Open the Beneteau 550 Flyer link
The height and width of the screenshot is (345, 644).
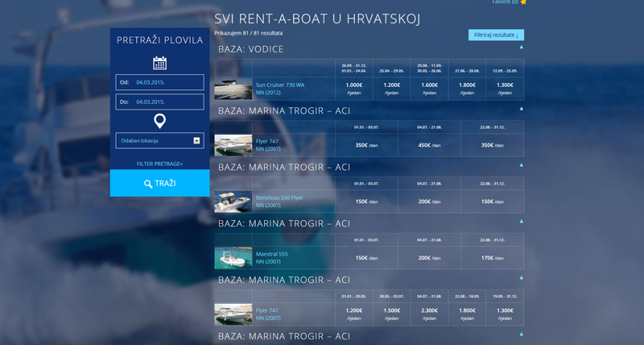(279, 197)
